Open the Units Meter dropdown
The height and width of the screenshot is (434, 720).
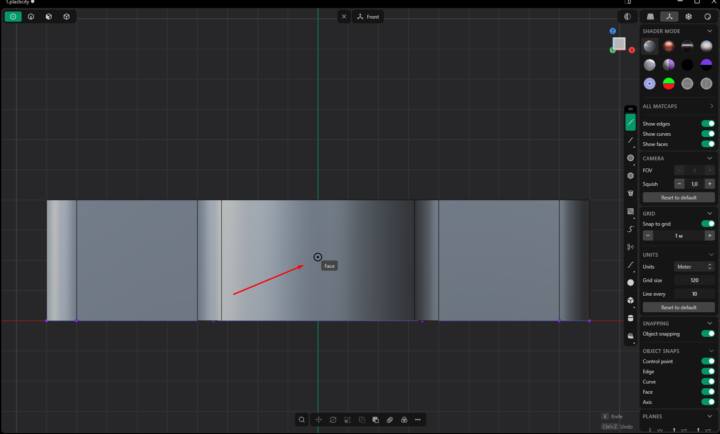[694, 267]
